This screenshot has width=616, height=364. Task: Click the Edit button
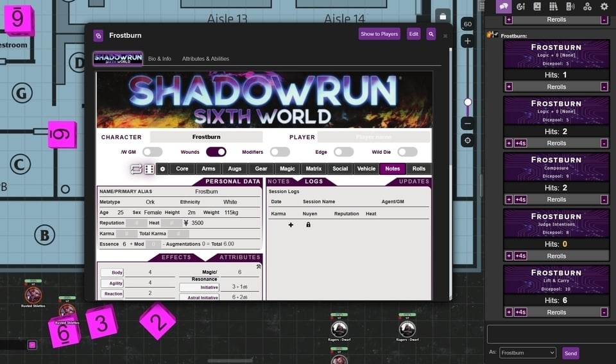413,34
